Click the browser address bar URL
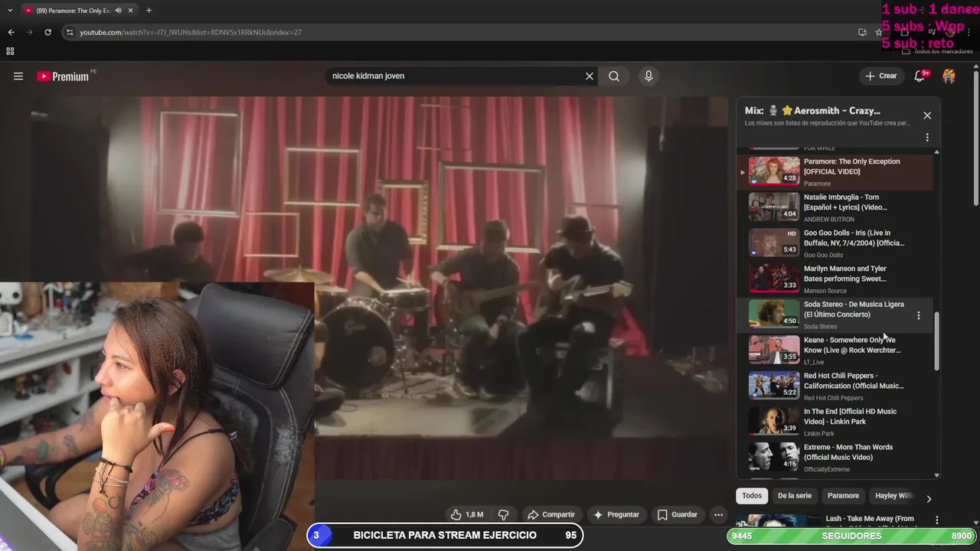Viewport: 980px width, 551px height. tap(191, 32)
